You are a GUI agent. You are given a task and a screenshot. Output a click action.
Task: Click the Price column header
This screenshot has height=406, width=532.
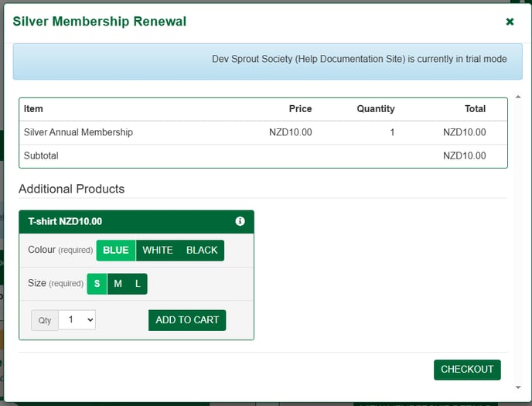tap(300, 109)
